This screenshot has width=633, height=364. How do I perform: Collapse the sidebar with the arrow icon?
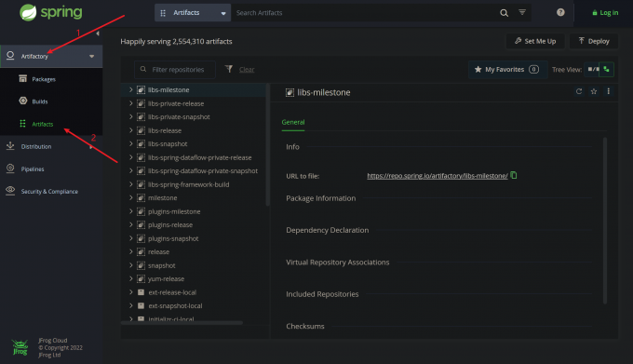pyautogui.click(x=98, y=34)
